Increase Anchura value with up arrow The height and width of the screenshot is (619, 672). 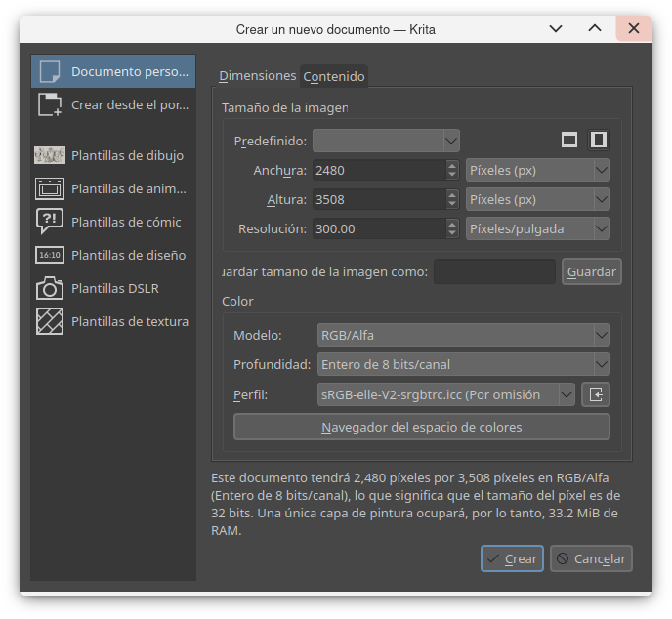452,165
